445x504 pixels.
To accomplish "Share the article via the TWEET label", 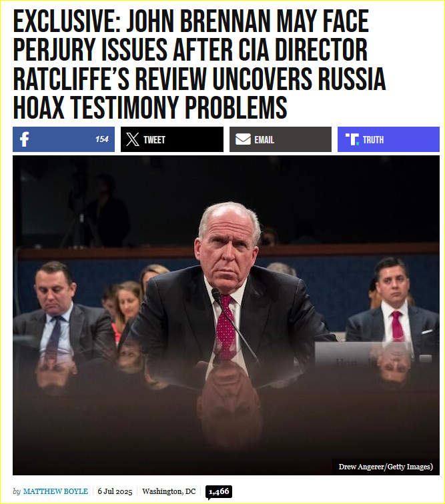I will point(154,140).
